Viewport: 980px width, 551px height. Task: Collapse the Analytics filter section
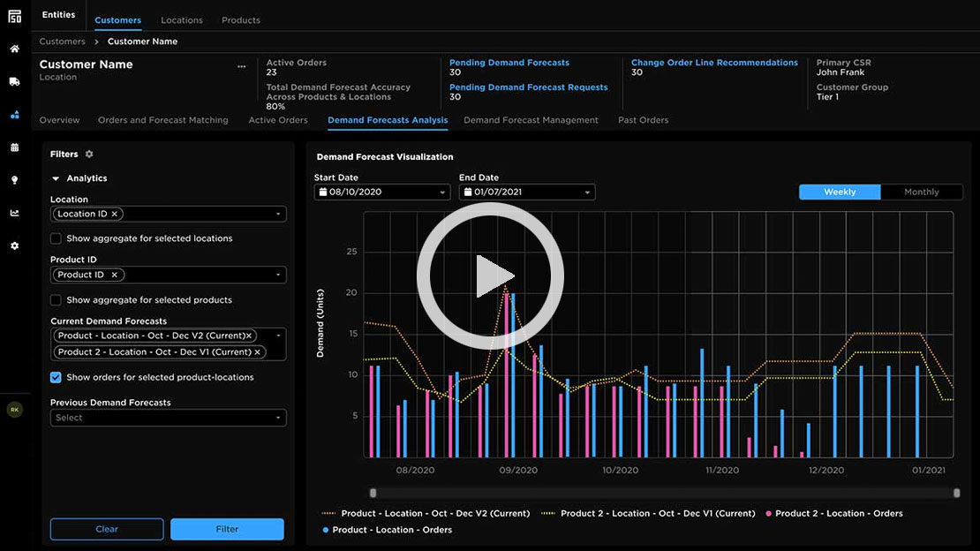click(x=57, y=178)
